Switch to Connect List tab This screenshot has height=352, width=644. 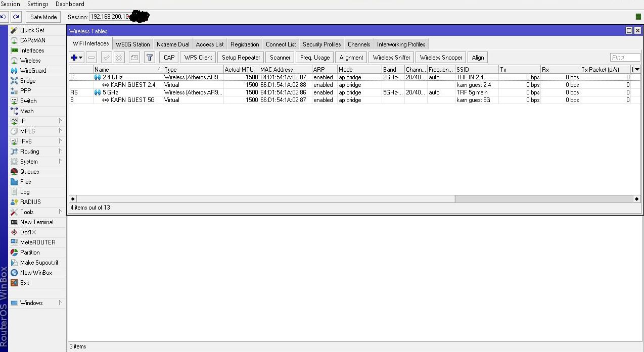[x=281, y=44]
